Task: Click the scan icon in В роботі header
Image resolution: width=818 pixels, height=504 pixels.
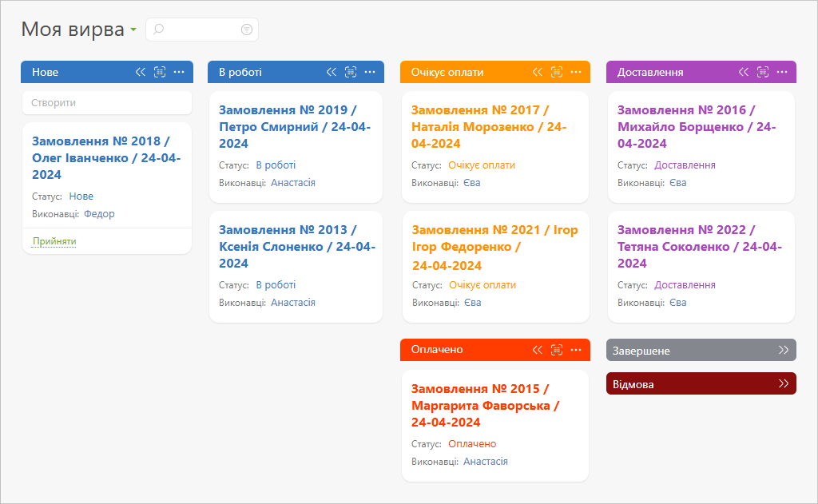Action: click(x=351, y=72)
